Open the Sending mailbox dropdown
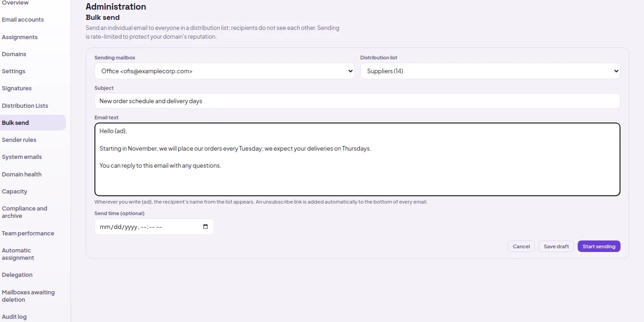Screen dimensions: 644x322 pos(224,71)
